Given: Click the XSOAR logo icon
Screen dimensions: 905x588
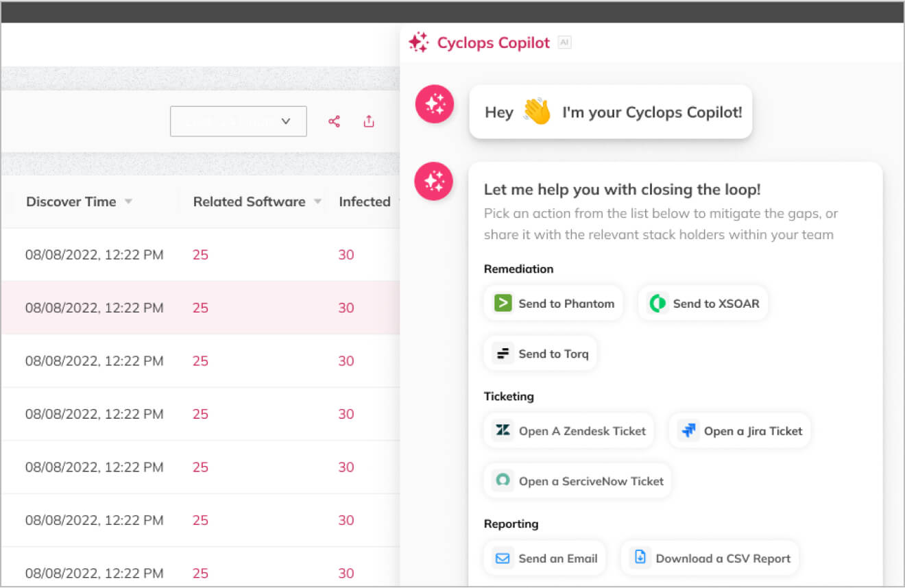Looking at the screenshot, I should [656, 302].
